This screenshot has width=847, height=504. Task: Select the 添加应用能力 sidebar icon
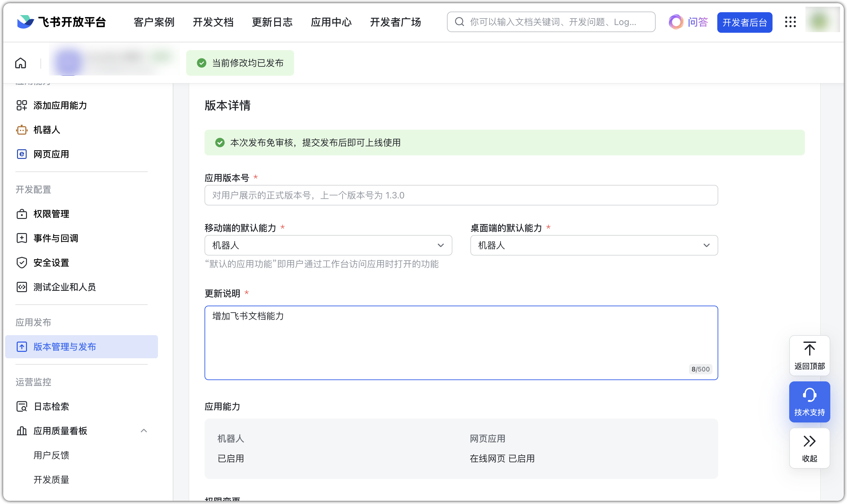(22, 105)
